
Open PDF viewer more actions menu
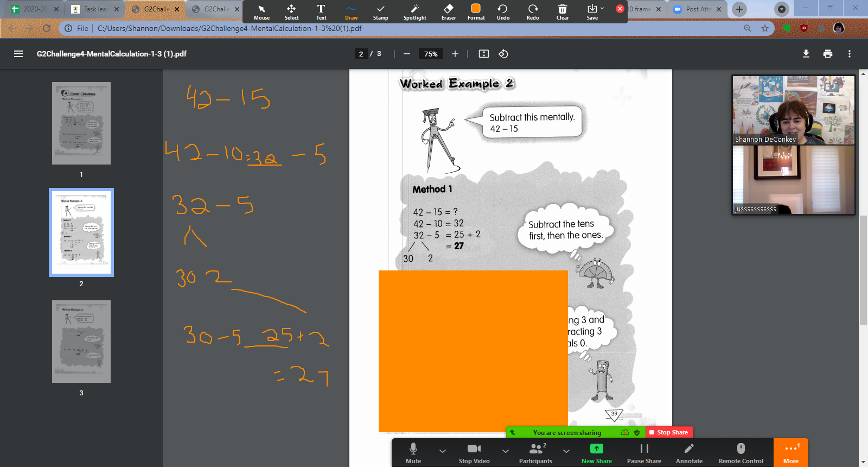point(850,54)
